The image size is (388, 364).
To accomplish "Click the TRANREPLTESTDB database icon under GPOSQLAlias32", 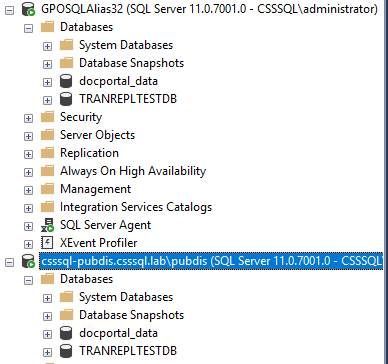I will 66,99.
